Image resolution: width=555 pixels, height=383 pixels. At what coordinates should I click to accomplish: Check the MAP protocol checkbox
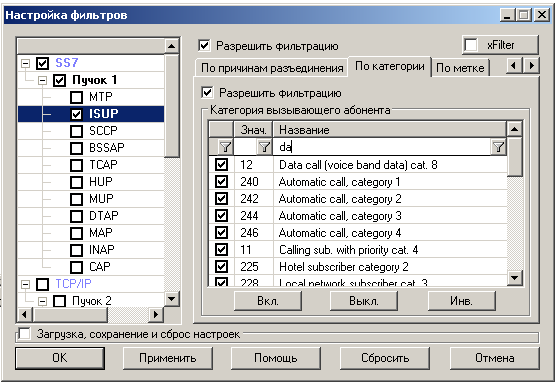[x=76, y=233]
